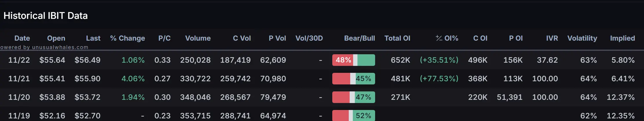644x121 pixels.
Task: Click the Historical IBIT Data heading
Action: click(45, 16)
